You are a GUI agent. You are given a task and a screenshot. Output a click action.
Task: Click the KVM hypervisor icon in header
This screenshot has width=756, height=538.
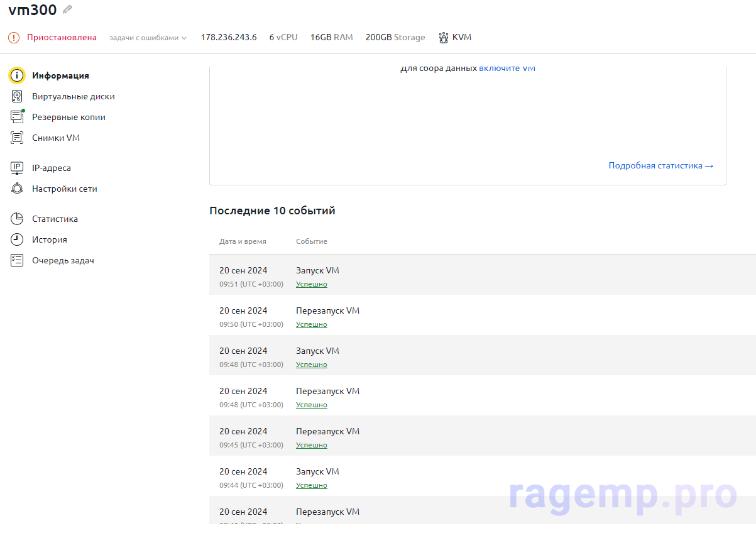(444, 38)
